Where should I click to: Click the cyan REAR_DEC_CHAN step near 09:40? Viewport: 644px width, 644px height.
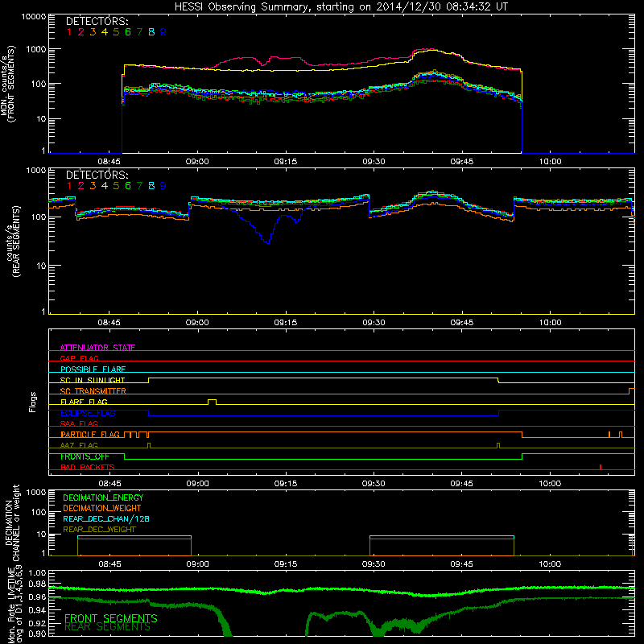coord(441,536)
